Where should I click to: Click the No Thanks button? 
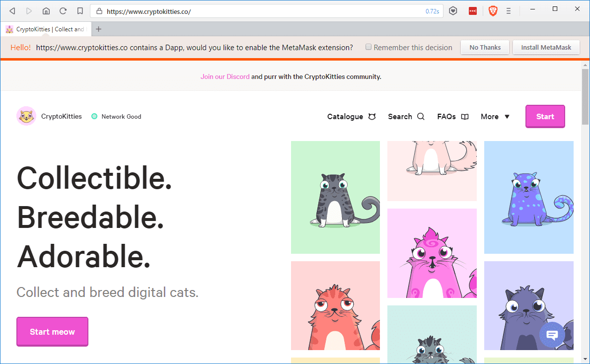[x=485, y=48]
